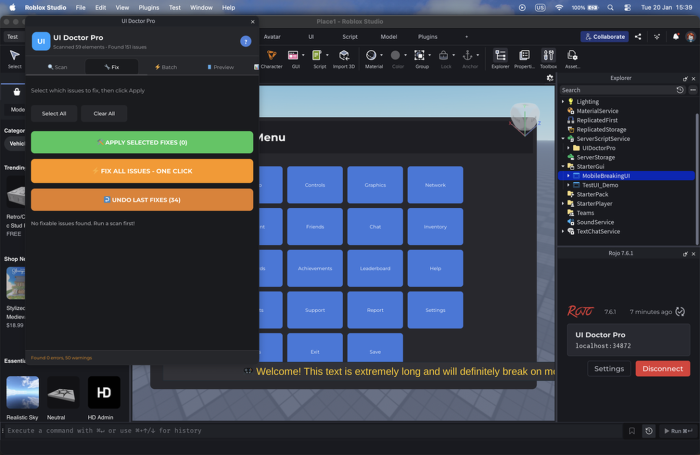Click the Explorer filter options icon
Viewport: 700px width, 455px height.
[692, 90]
